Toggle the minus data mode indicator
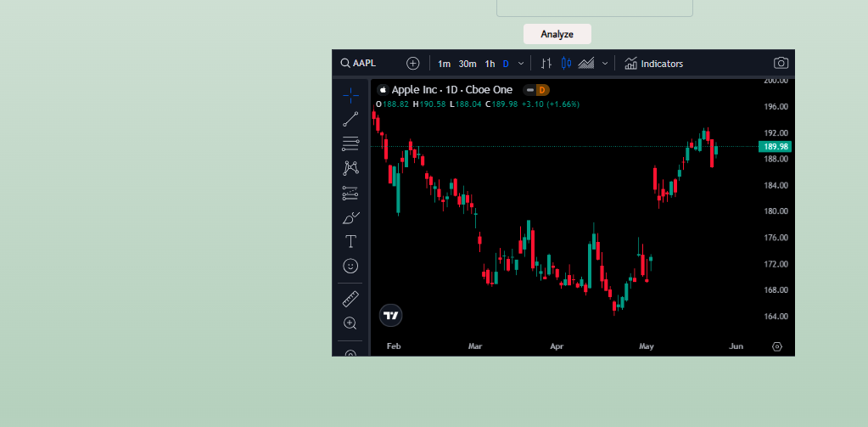This screenshot has width=868, height=427. point(529,90)
